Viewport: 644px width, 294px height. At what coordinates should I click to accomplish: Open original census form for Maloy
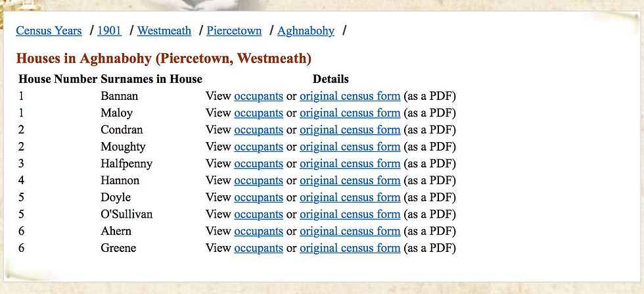350,113
